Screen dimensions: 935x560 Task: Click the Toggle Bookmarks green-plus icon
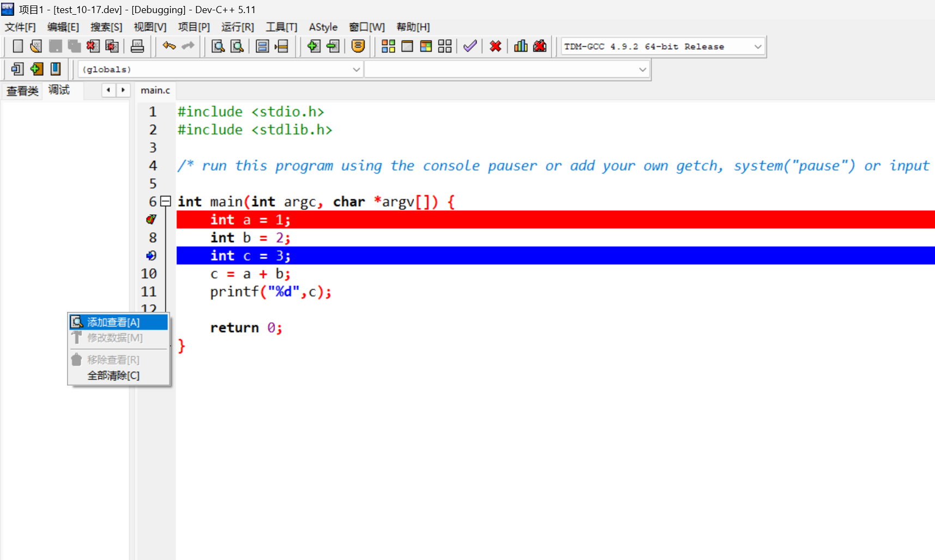point(37,69)
